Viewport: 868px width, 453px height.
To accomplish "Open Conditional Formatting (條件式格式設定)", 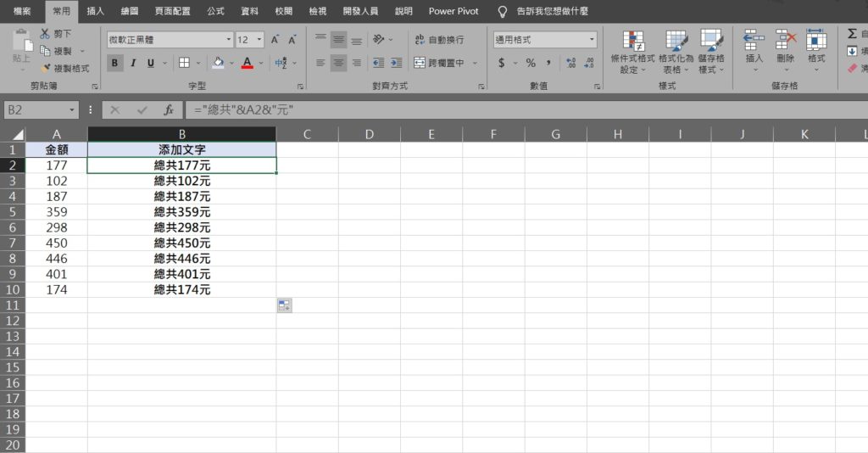I will click(632, 52).
